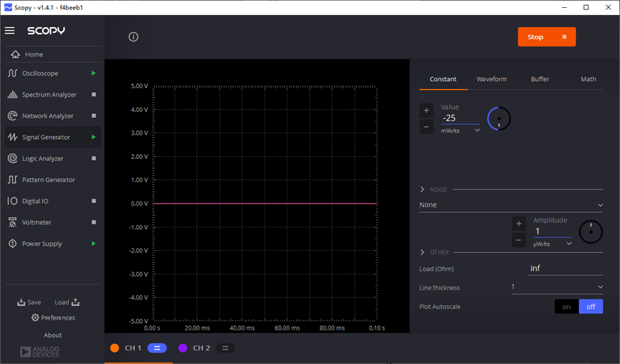Toggle Spectrum Analyzer run square
Image resolution: width=620 pixels, height=364 pixels.
94,95
